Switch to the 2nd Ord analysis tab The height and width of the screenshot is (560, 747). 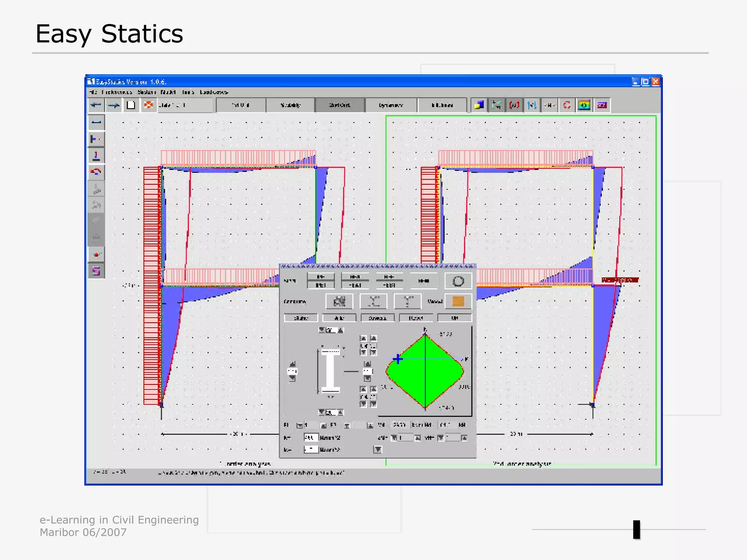(340, 105)
